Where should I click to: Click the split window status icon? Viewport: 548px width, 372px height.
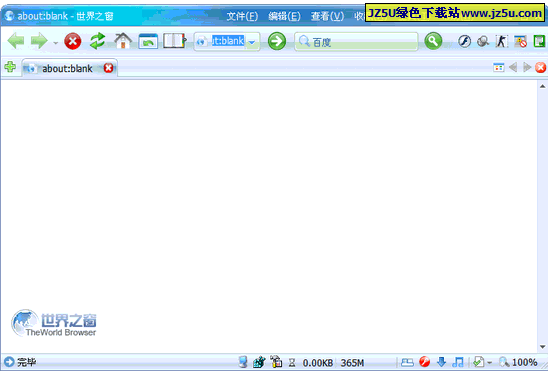pos(407,363)
